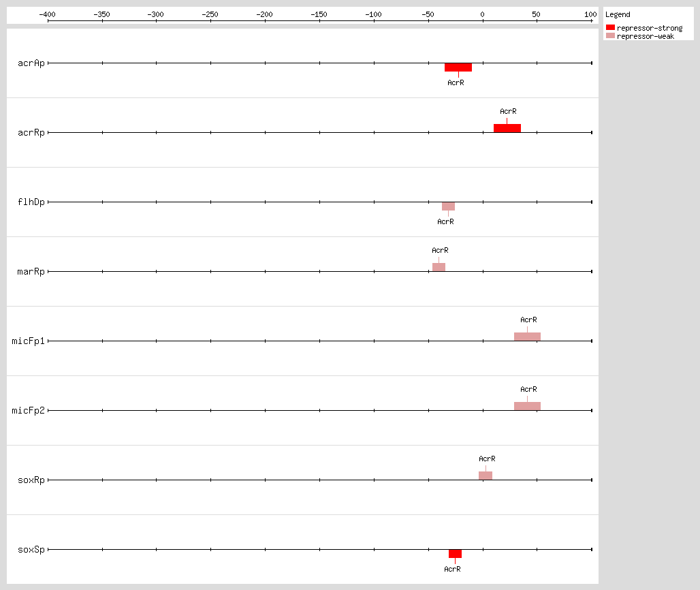Screen dimensions: 700x590
Task: Click the repressor-strong red legend swatch
Action: tap(610, 28)
